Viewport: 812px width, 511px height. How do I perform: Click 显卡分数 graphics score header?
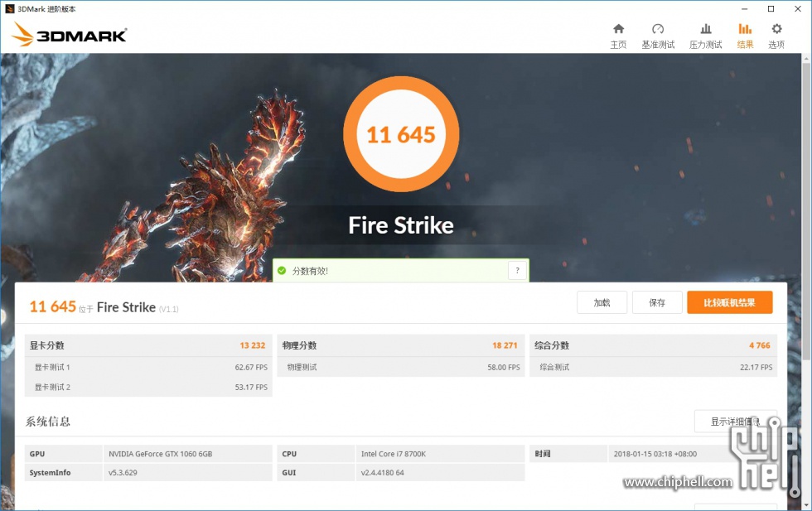(46, 345)
